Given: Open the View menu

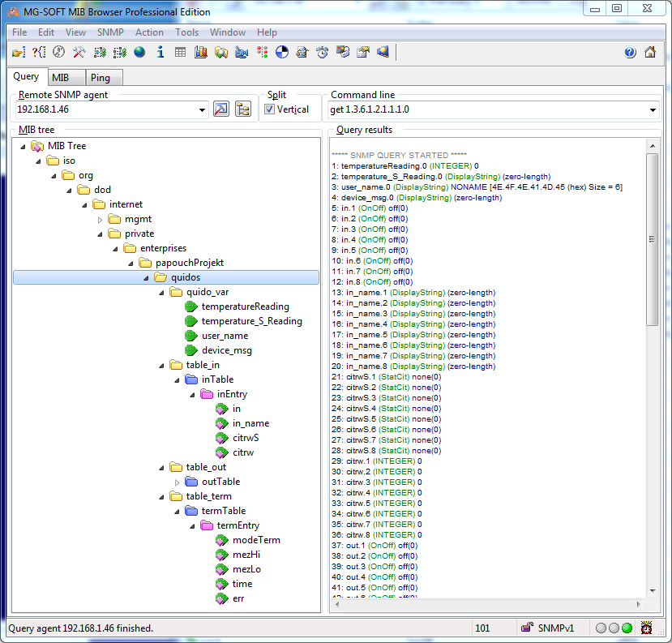Looking at the screenshot, I should pyautogui.click(x=75, y=32).
